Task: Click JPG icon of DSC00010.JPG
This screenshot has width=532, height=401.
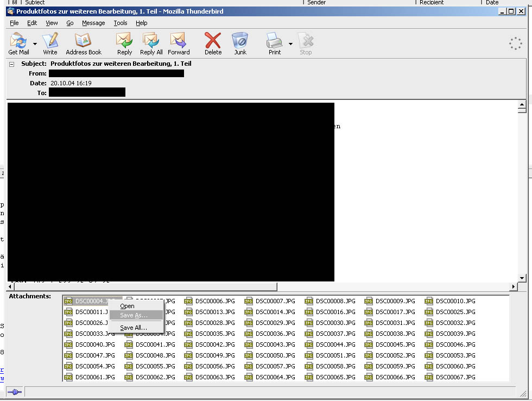Action: 429,301
